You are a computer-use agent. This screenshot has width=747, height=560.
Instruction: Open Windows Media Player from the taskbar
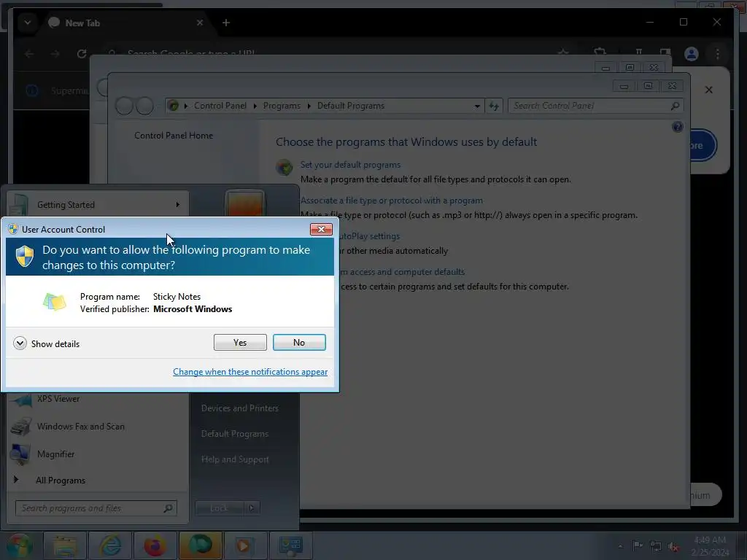[245, 545]
